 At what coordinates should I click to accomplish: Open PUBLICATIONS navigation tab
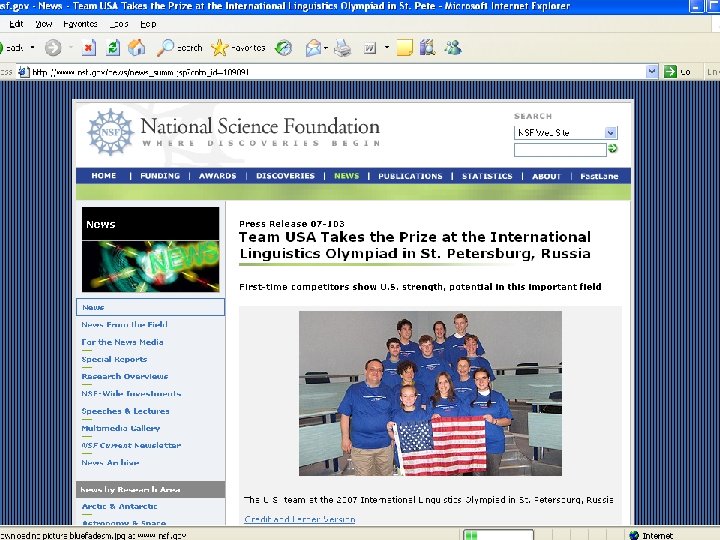410,176
